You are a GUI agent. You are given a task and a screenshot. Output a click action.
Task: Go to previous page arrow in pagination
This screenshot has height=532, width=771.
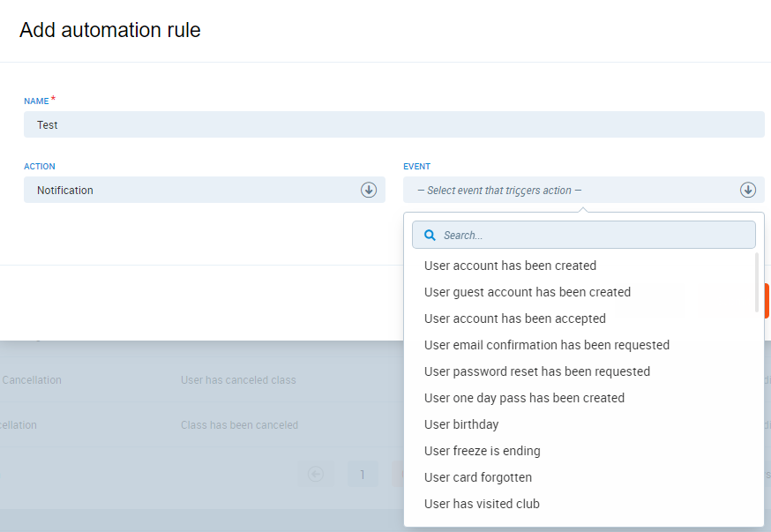coord(316,475)
